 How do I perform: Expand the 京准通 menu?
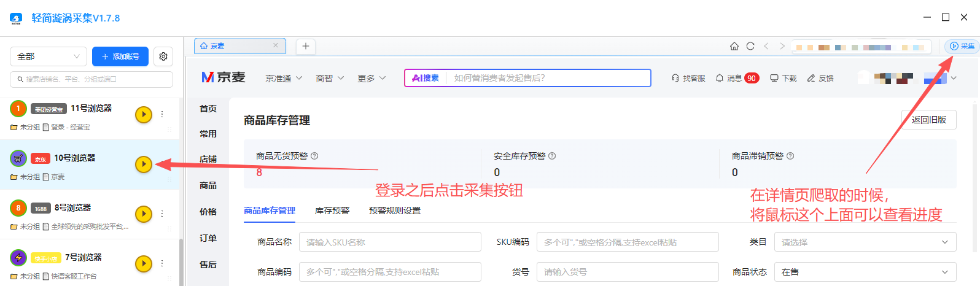coord(284,79)
